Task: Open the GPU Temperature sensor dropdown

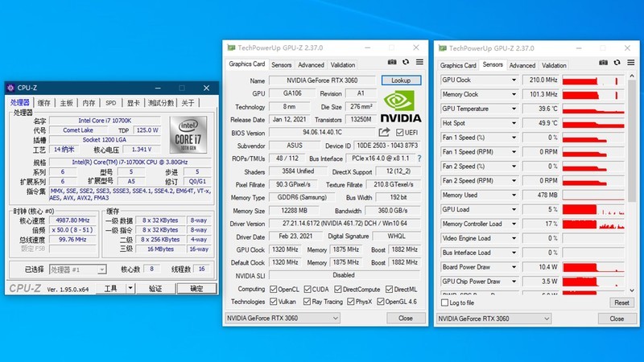Action: coord(514,109)
